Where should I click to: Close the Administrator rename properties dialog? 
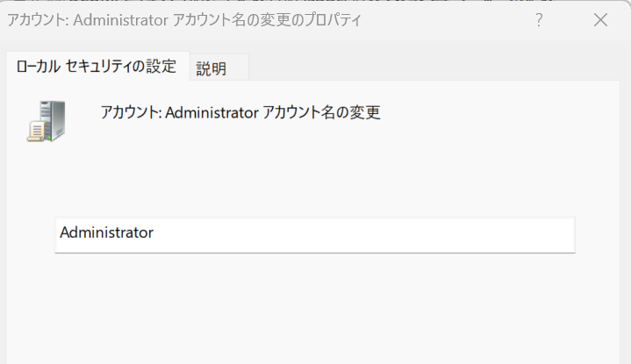pyautogui.click(x=600, y=19)
